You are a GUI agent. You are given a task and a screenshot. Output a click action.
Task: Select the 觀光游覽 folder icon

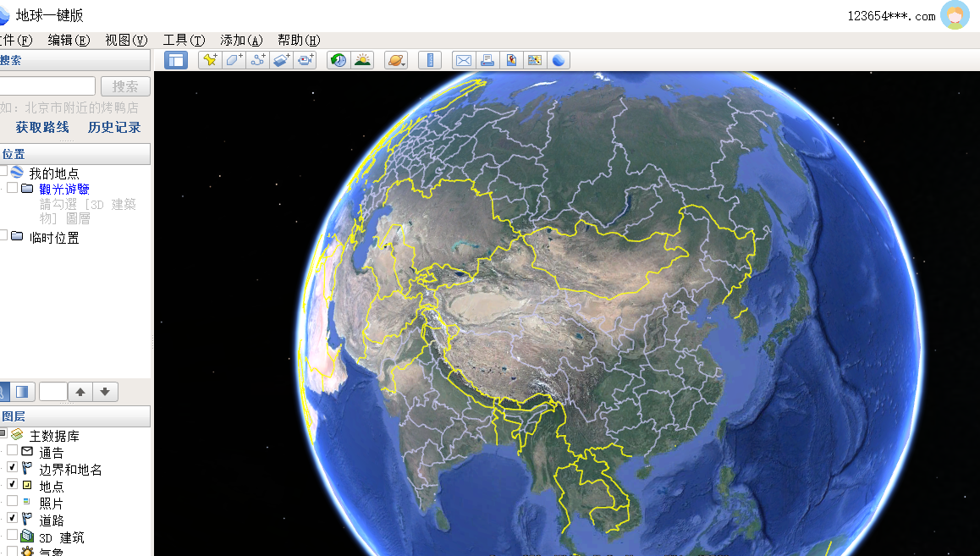pos(27,188)
